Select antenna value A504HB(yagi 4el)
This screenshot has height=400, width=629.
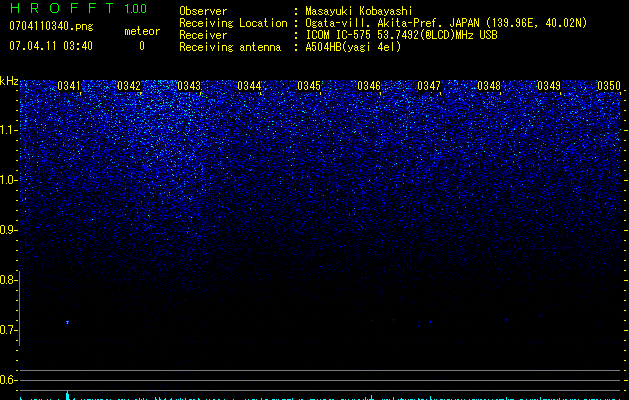pyautogui.click(x=353, y=47)
